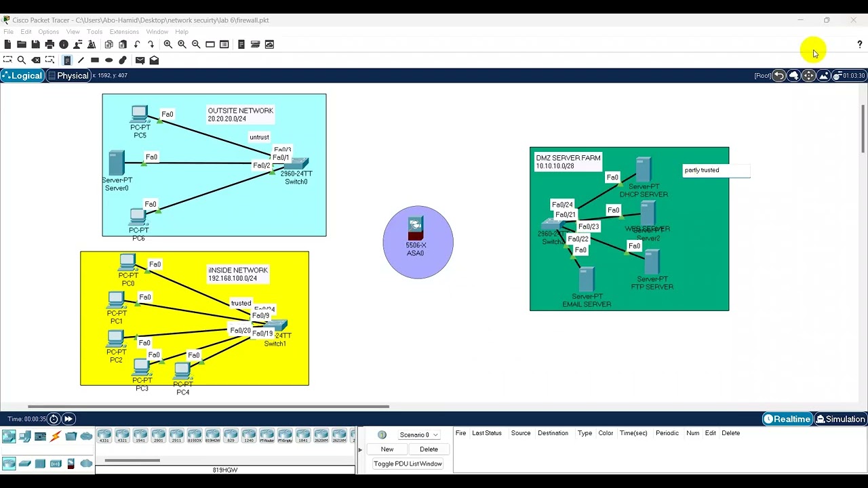This screenshot has height=488, width=868.
Task: Expand the Scenario 0 dropdown
Action: coord(418,434)
